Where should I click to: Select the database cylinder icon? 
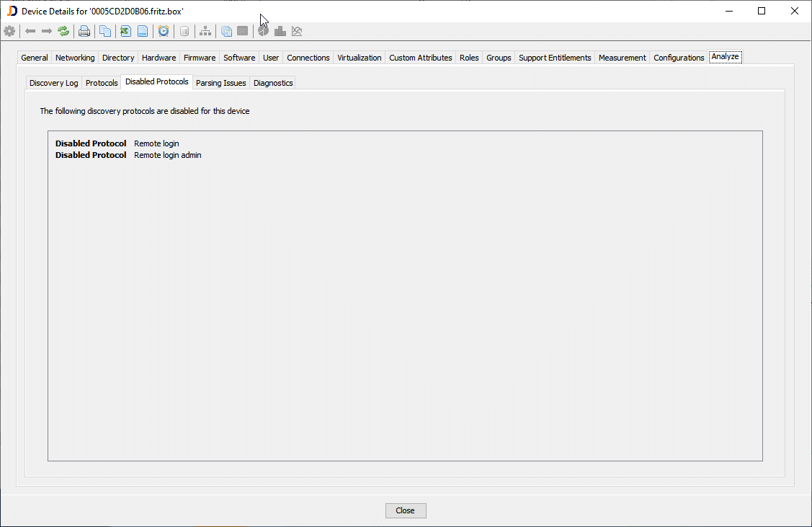pos(184,31)
